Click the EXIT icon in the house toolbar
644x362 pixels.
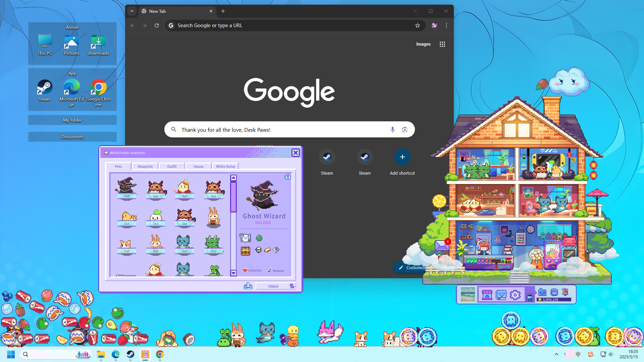[530, 297]
